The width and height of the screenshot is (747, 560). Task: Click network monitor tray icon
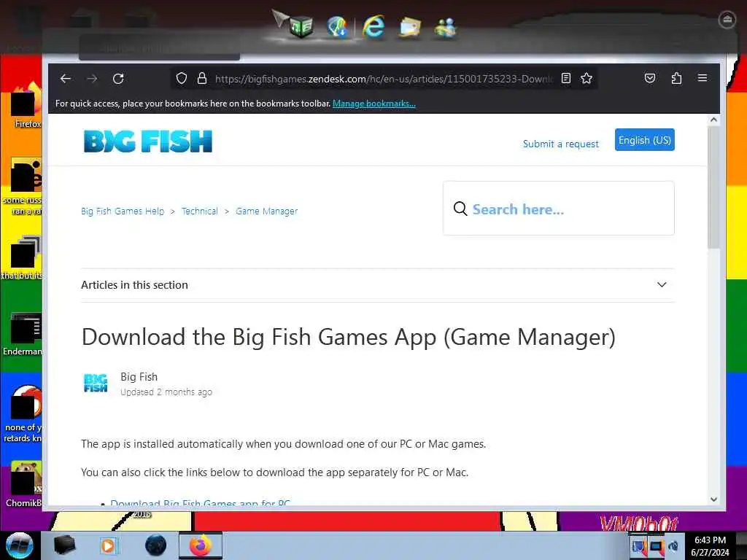657,546
